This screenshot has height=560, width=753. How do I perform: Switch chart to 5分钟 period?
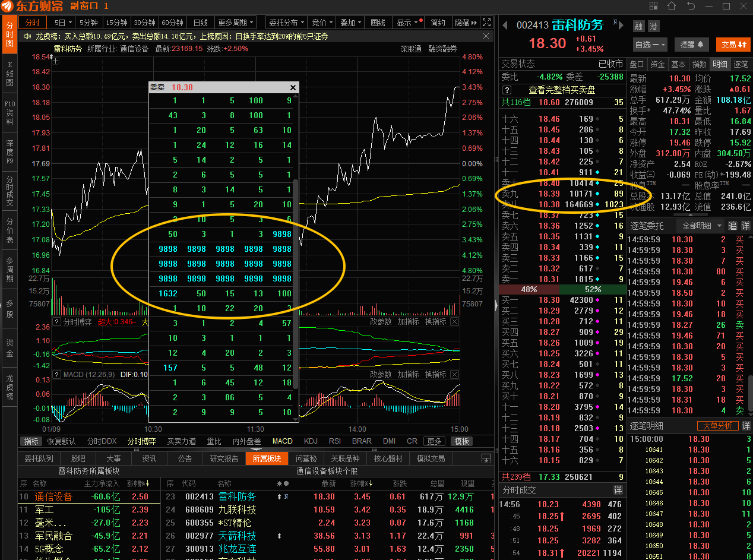[x=88, y=23]
